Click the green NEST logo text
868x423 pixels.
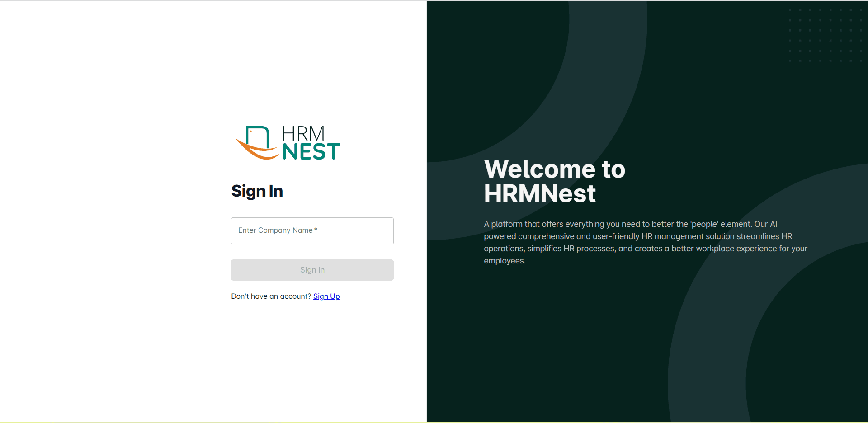click(311, 152)
